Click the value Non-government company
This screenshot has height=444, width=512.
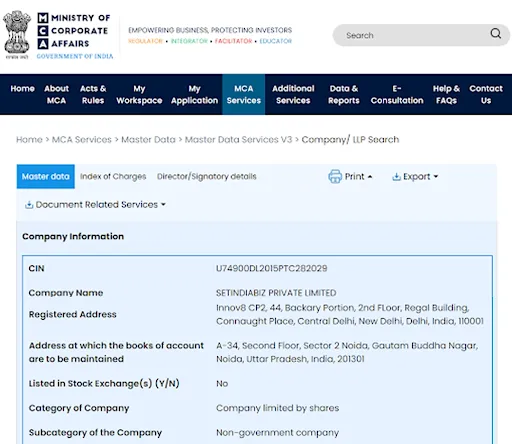(x=277, y=433)
